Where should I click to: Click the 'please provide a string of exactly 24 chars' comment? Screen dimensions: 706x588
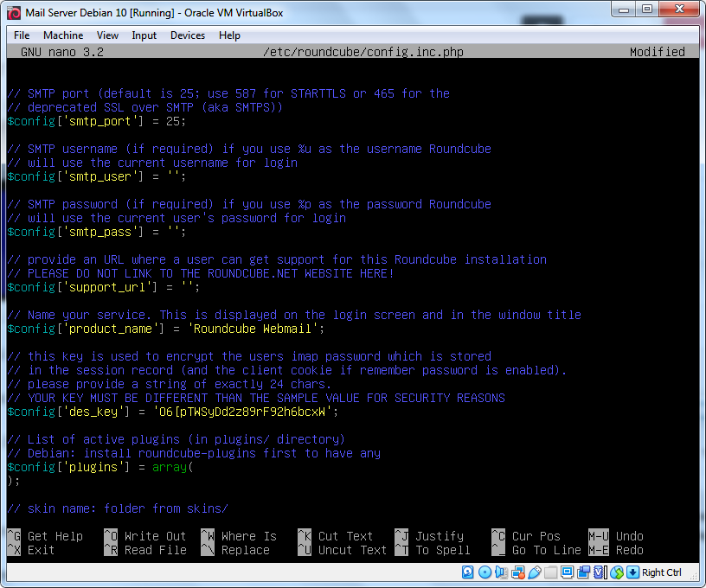click(170, 384)
